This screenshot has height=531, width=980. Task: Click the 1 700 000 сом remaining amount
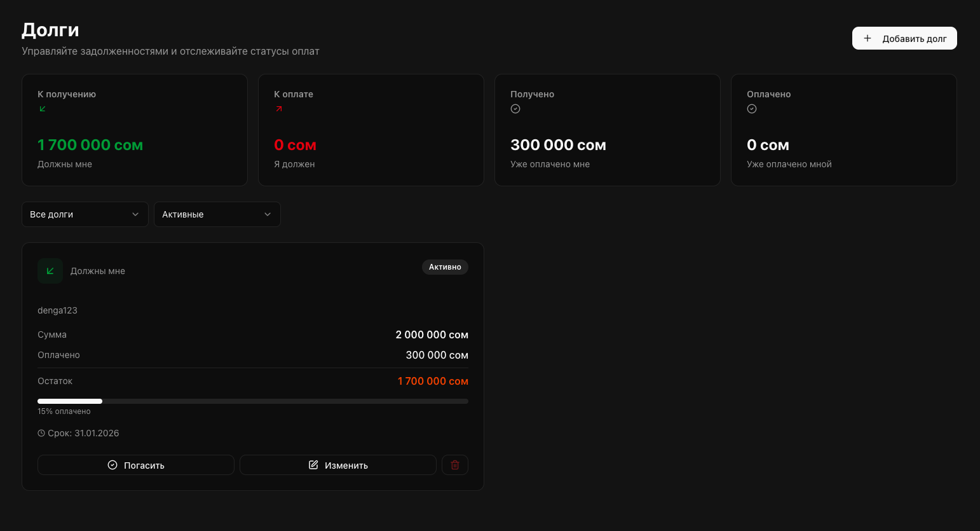coord(433,381)
